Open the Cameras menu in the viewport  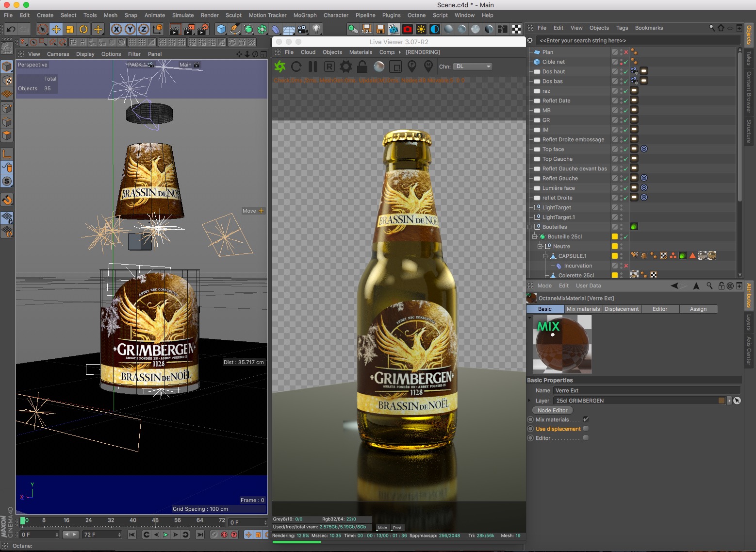click(x=58, y=54)
